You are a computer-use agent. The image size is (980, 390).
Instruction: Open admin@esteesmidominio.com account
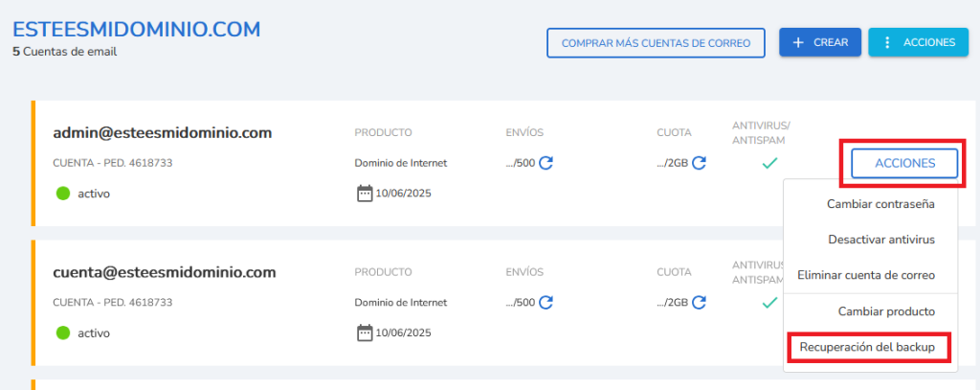click(x=163, y=132)
